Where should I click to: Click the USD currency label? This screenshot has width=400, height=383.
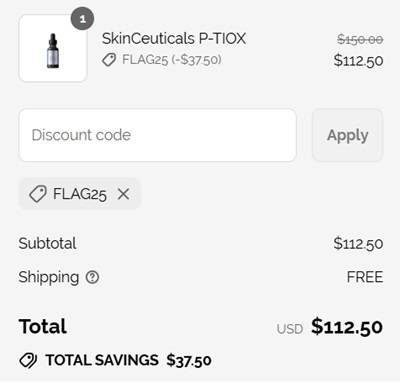290,329
